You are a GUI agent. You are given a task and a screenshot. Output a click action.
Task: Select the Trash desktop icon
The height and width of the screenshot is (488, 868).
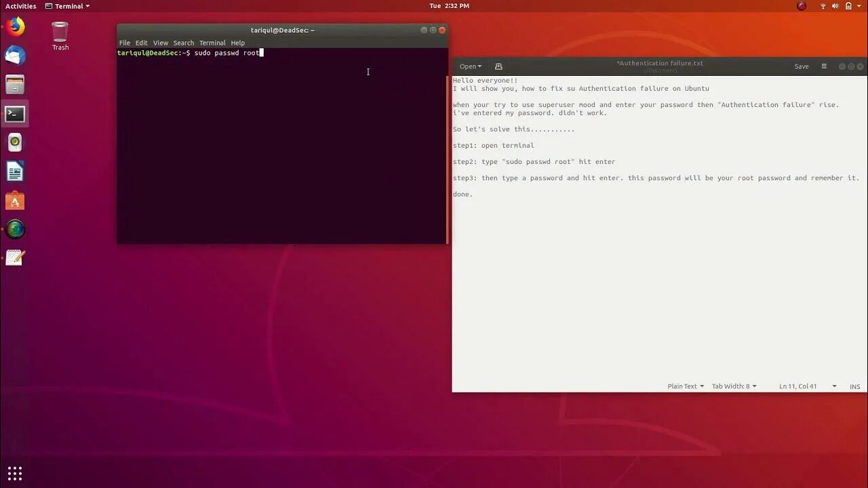(60, 36)
